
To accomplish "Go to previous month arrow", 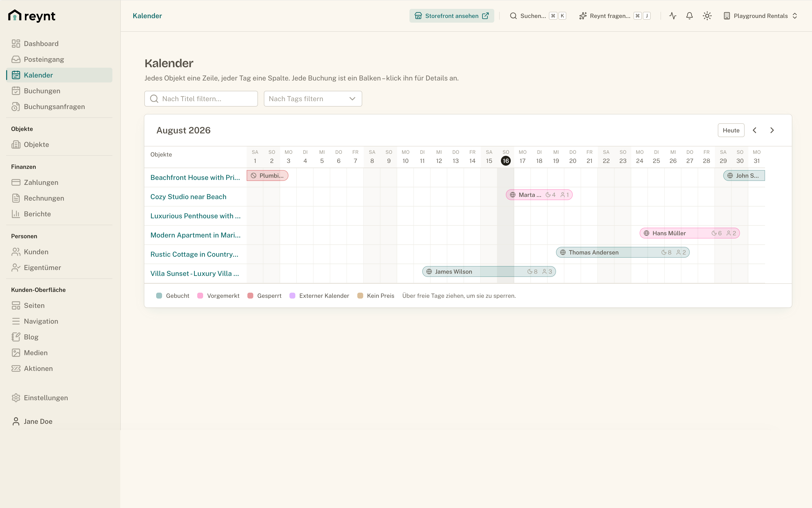I will tap(755, 130).
